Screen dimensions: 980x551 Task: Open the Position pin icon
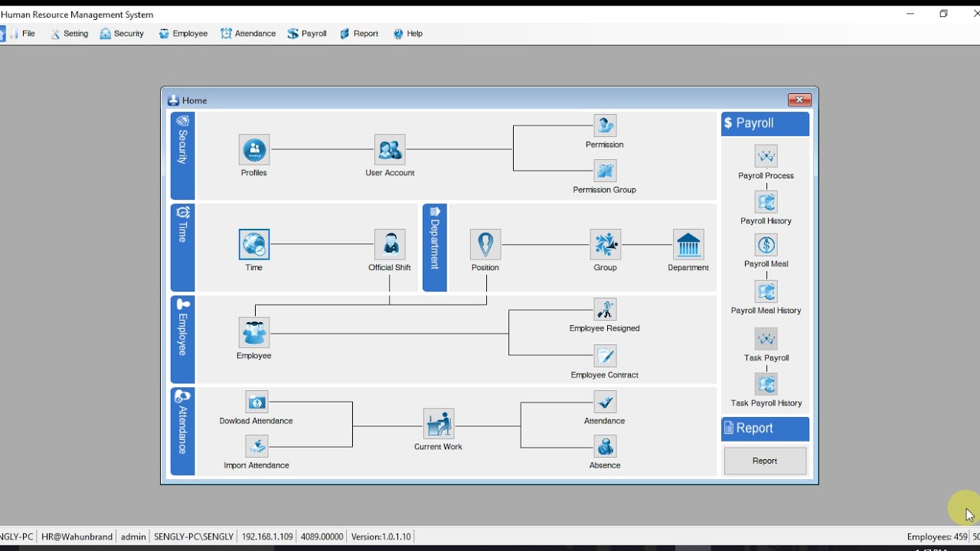pyautogui.click(x=485, y=245)
